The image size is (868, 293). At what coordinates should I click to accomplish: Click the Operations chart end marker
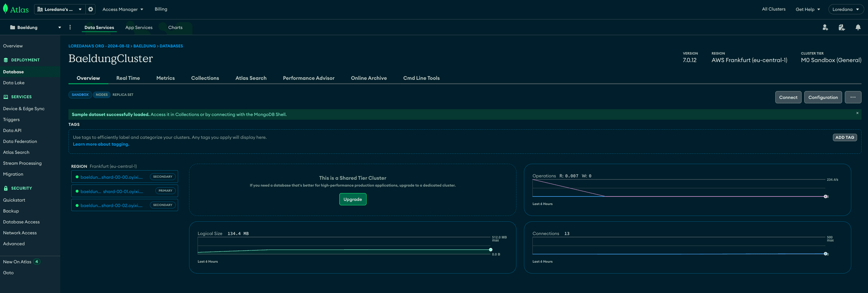coord(825,196)
